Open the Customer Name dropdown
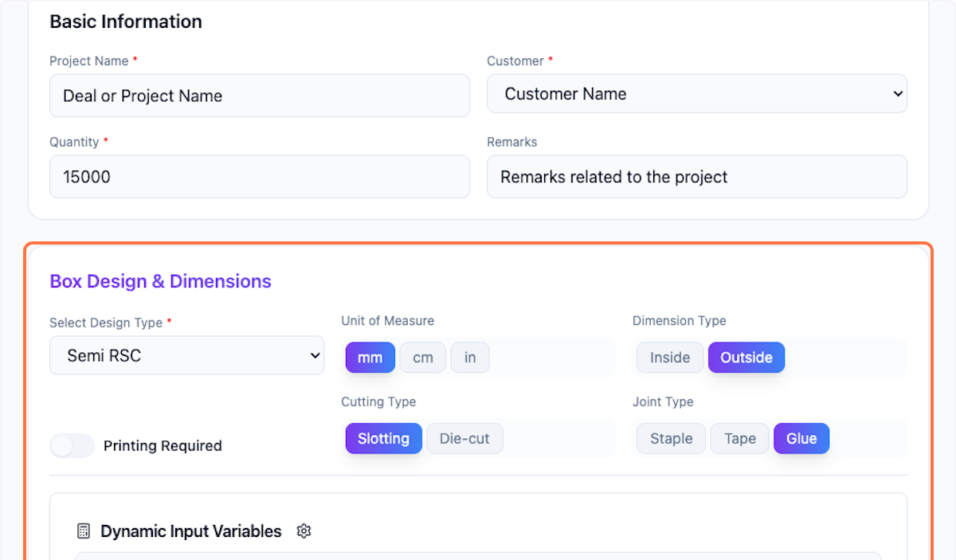The image size is (956, 560). tap(696, 94)
